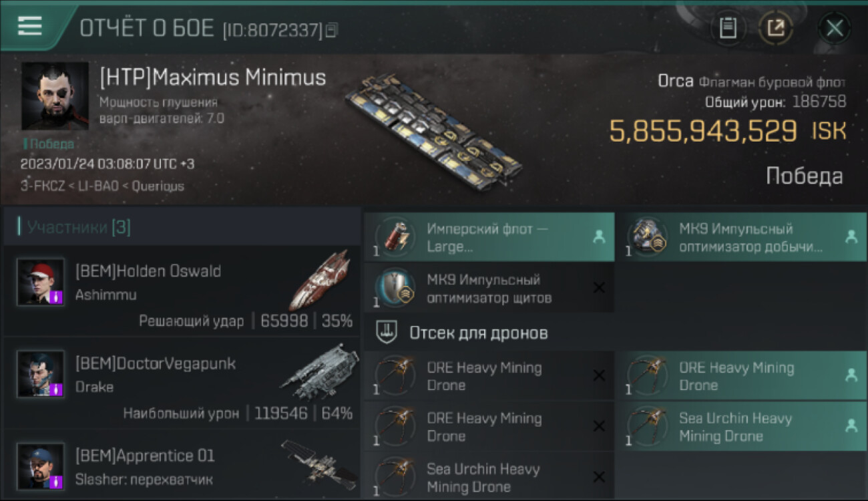Screen dimensions: 868x501
Task: Copy the battle report ID
Action: (x=332, y=29)
